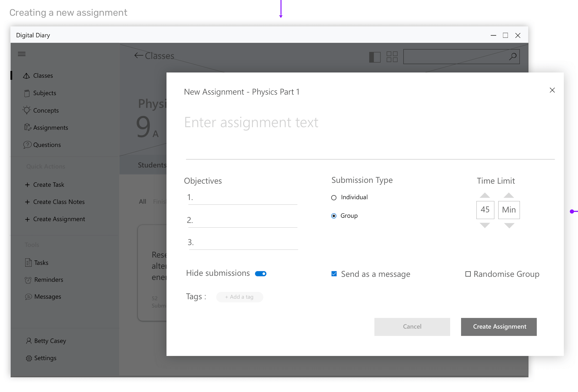
Task: Decrease the 45 time value arrow
Action: (485, 225)
